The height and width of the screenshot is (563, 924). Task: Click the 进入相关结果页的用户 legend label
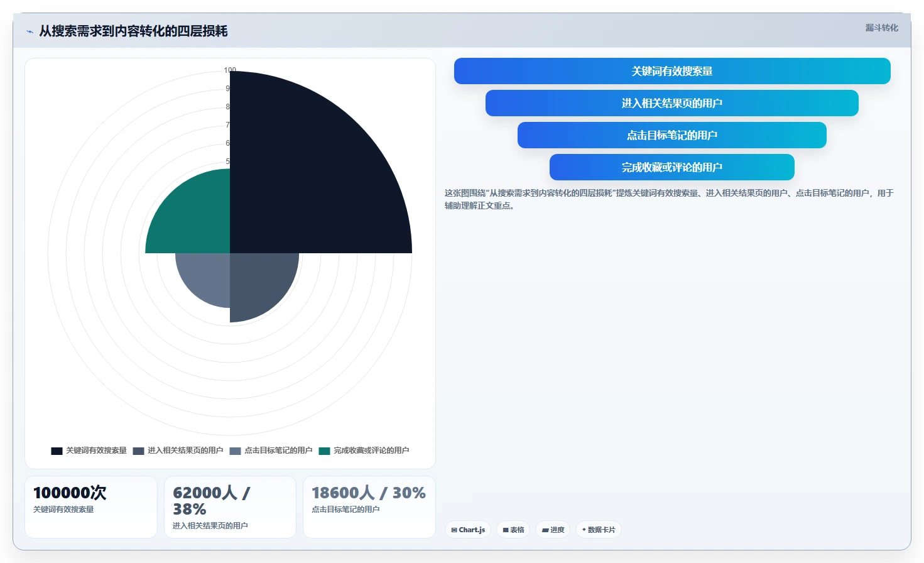tap(185, 451)
